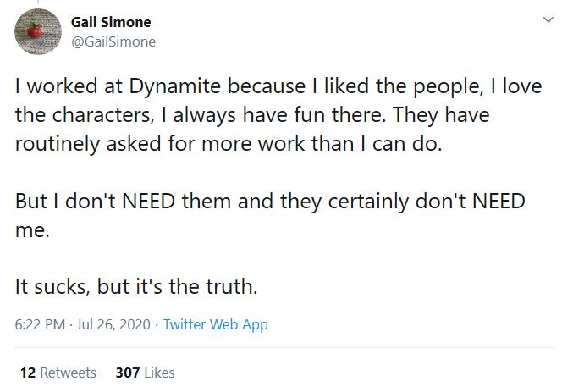Image resolution: width=573 pixels, height=392 pixels.
Task: Click the Twitter Web App source link
Action: (215, 324)
